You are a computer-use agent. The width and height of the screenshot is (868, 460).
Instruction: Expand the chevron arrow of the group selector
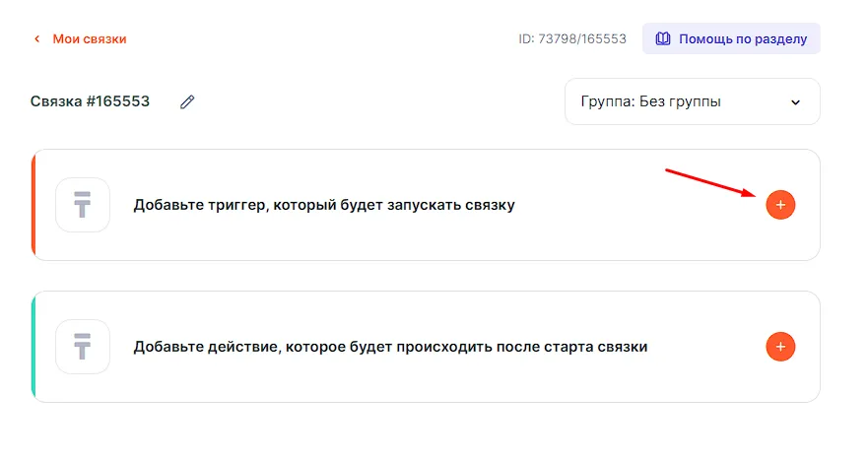(x=796, y=101)
